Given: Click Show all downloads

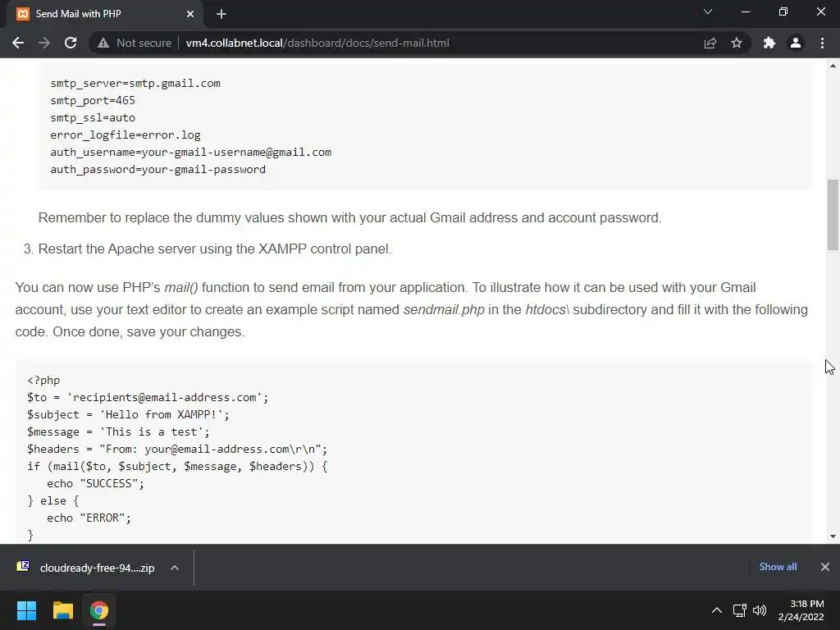Looking at the screenshot, I should (778, 567).
